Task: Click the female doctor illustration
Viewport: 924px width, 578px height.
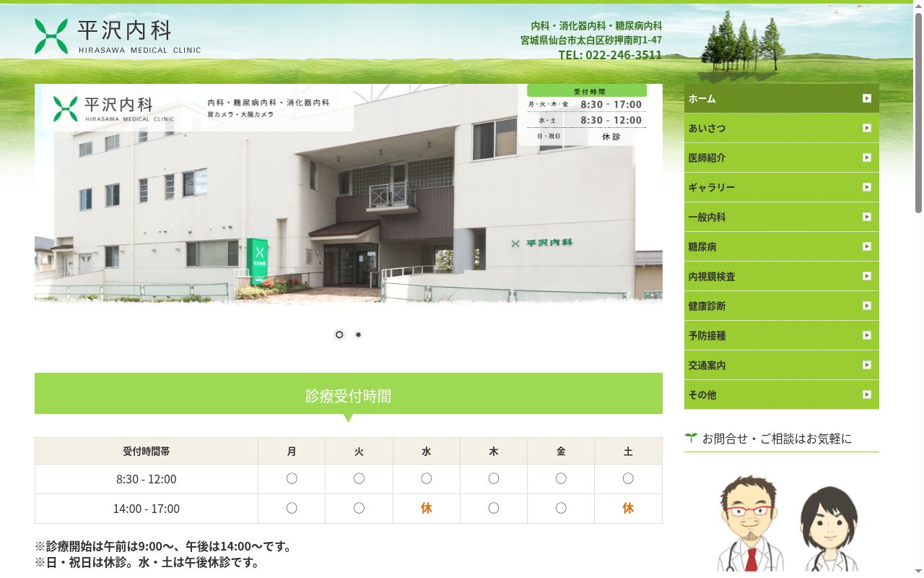Action: [829, 529]
